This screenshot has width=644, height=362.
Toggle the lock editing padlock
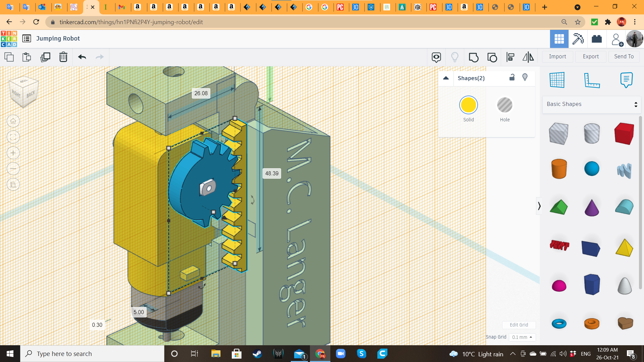click(x=512, y=77)
